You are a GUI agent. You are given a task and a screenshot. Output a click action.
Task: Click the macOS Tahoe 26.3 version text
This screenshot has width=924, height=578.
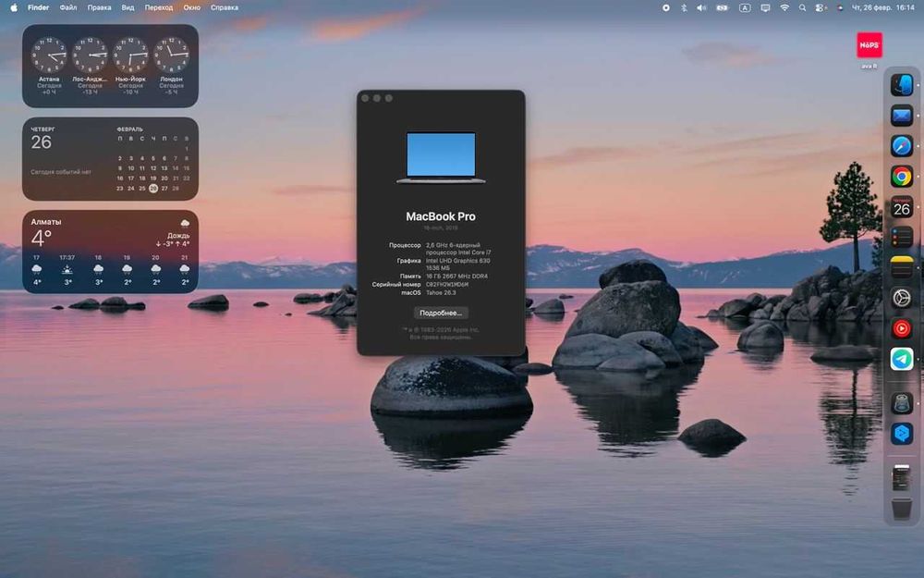441,292
